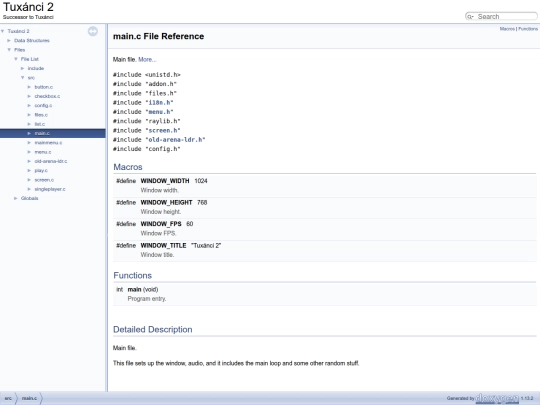
Task: Select main.c in the tree
Action: point(42,133)
